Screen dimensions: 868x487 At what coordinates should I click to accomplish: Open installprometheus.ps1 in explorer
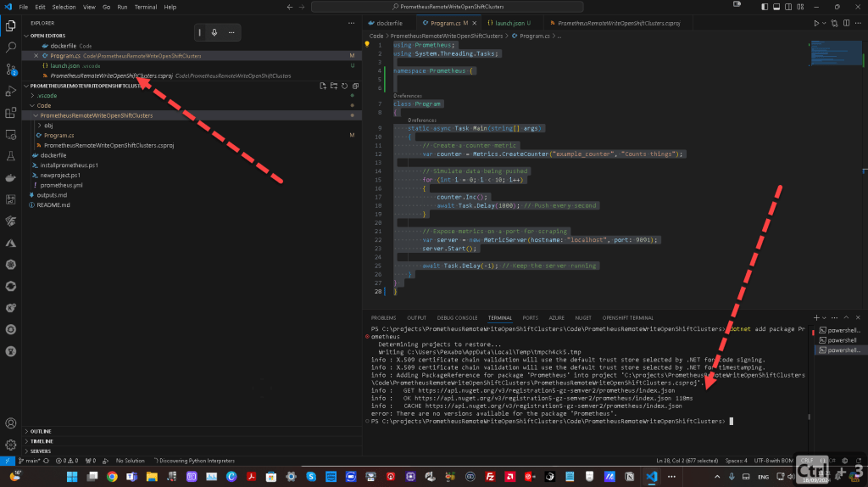point(69,165)
